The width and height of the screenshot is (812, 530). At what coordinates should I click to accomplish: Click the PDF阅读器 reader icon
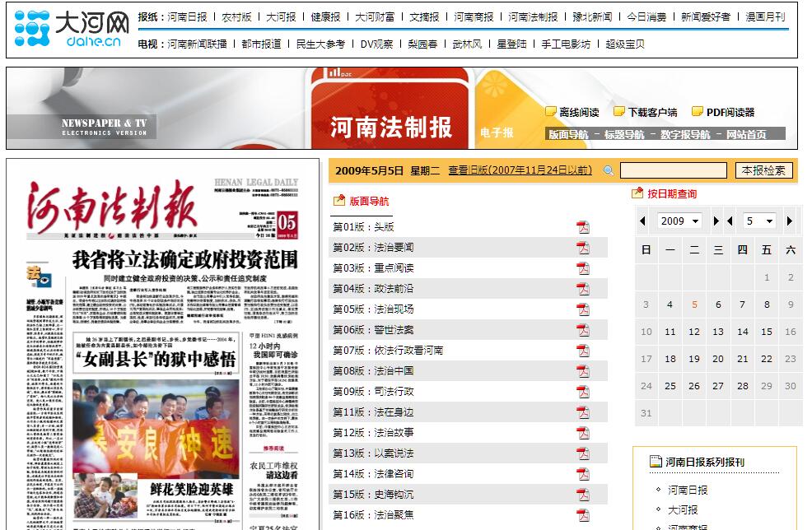[698, 112]
